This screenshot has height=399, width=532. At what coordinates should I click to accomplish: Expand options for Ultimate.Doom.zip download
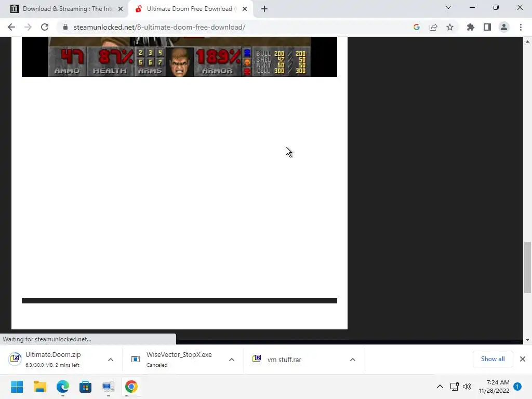(111, 360)
